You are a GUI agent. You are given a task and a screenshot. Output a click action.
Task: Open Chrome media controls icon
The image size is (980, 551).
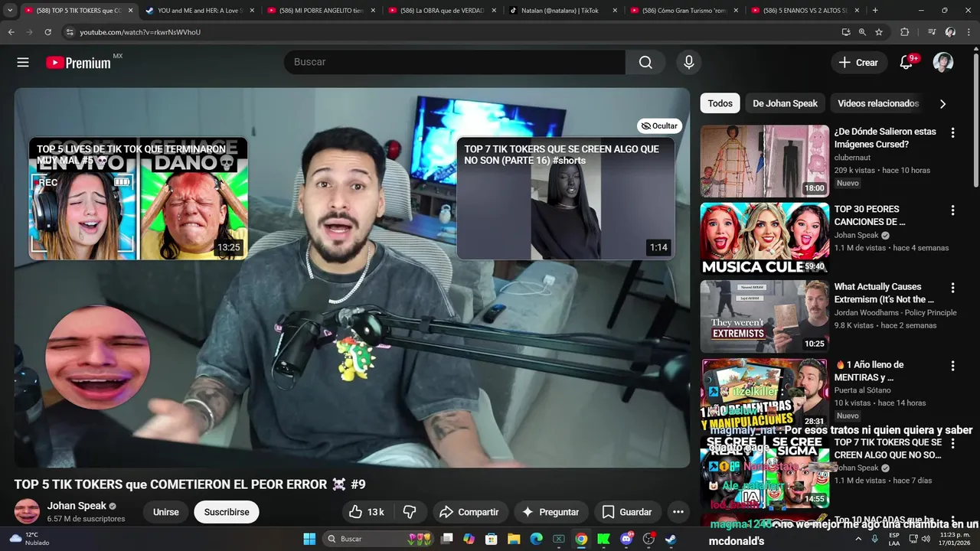[x=932, y=32]
